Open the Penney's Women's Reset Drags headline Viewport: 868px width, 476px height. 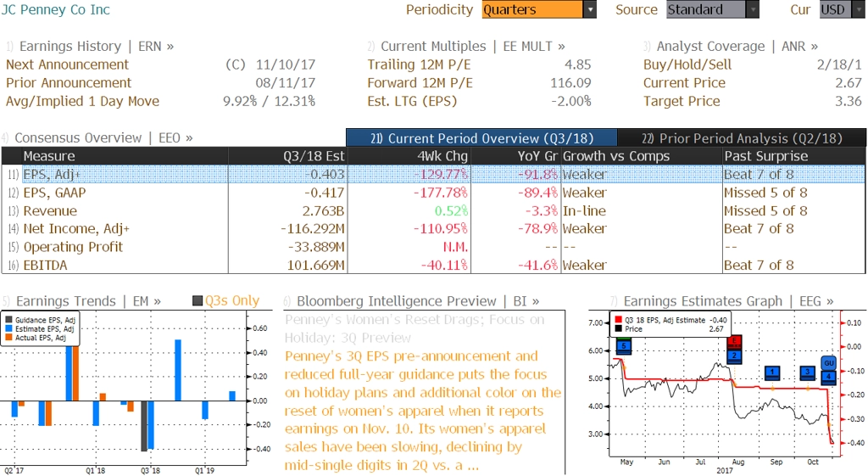[415, 328]
